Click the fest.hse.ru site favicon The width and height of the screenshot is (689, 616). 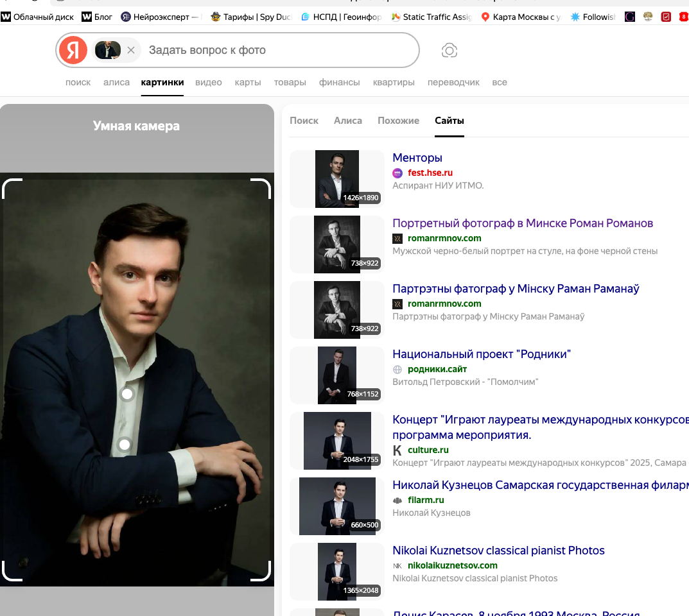point(397,173)
